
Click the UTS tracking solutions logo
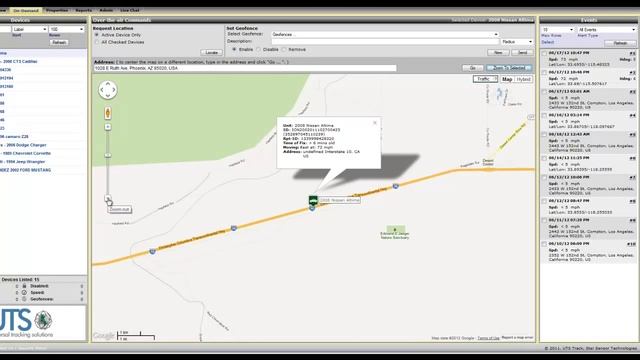pos(27,323)
